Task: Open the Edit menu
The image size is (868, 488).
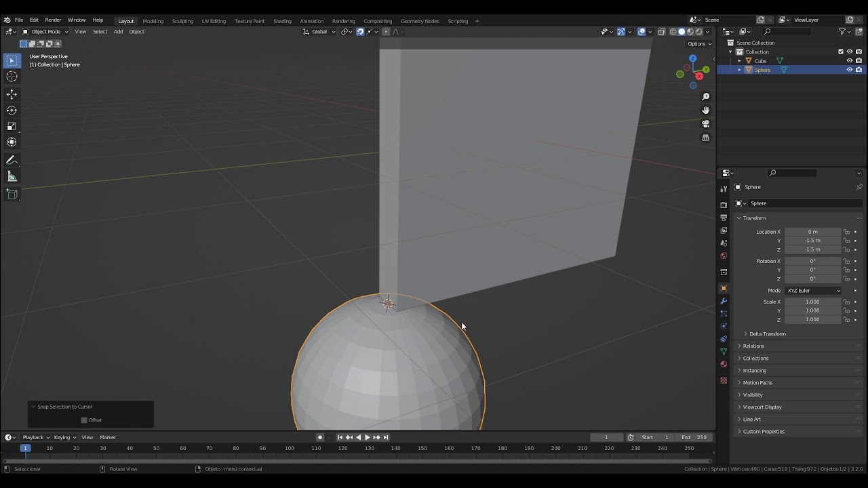Action: point(34,20)
